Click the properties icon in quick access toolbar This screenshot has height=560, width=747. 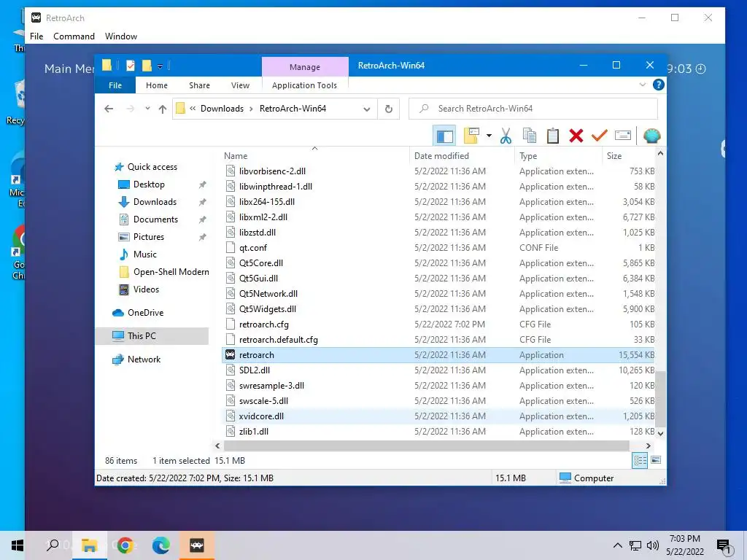pos(130,66)
